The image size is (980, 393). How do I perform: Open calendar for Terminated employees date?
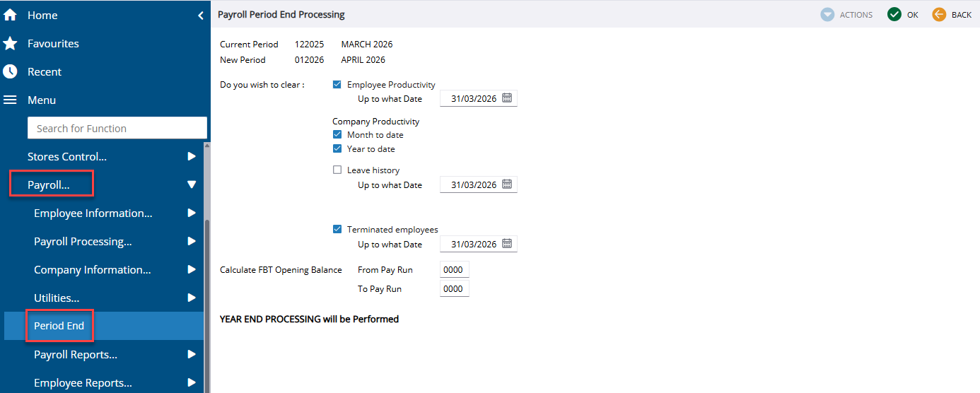coord(507,244)
